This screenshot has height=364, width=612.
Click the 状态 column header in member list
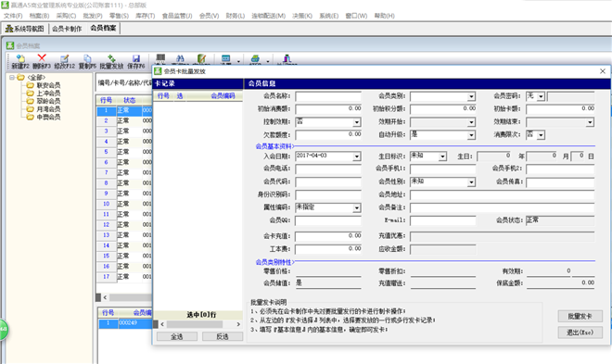(x=129, y=100)
